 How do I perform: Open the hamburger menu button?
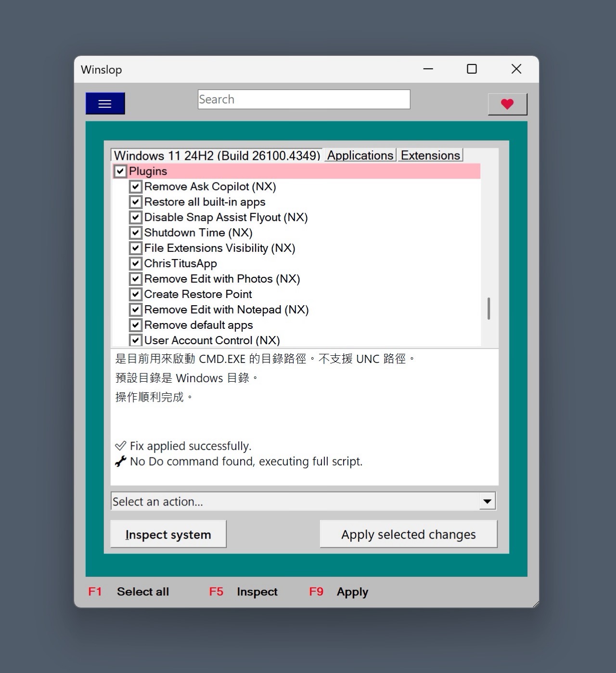(105, 104)
